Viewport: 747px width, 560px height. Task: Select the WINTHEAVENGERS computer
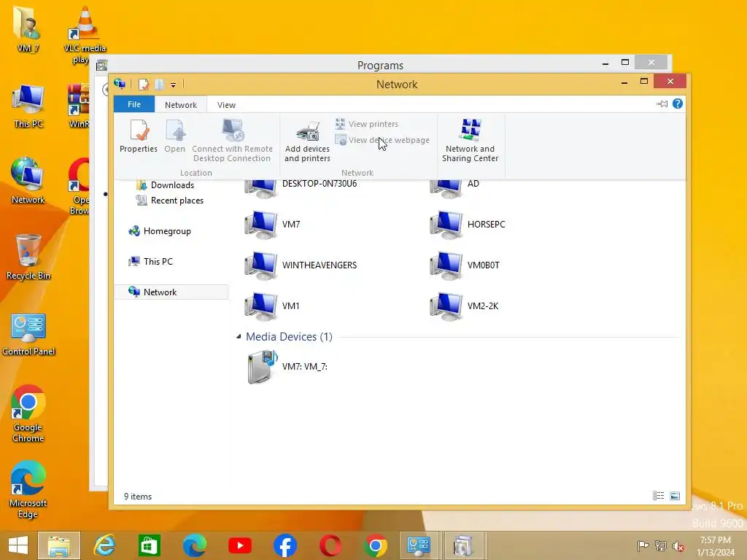tap(301, 265)
